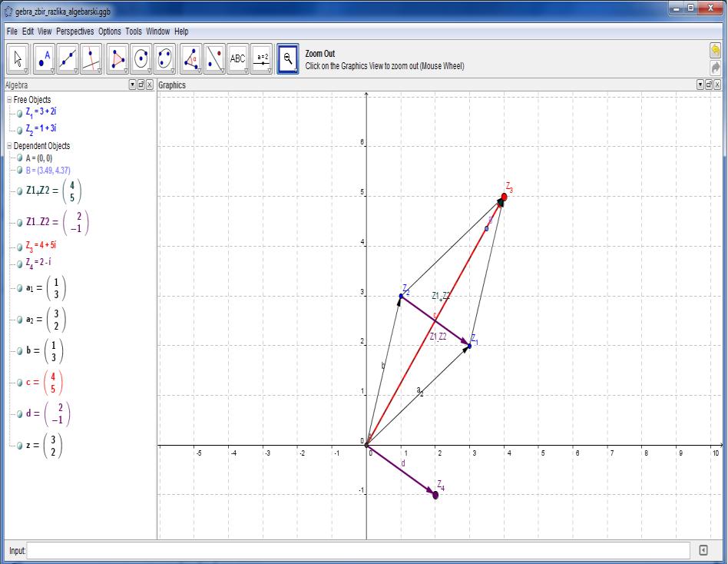Open the Input help icon at bottom right

(703, 550)
